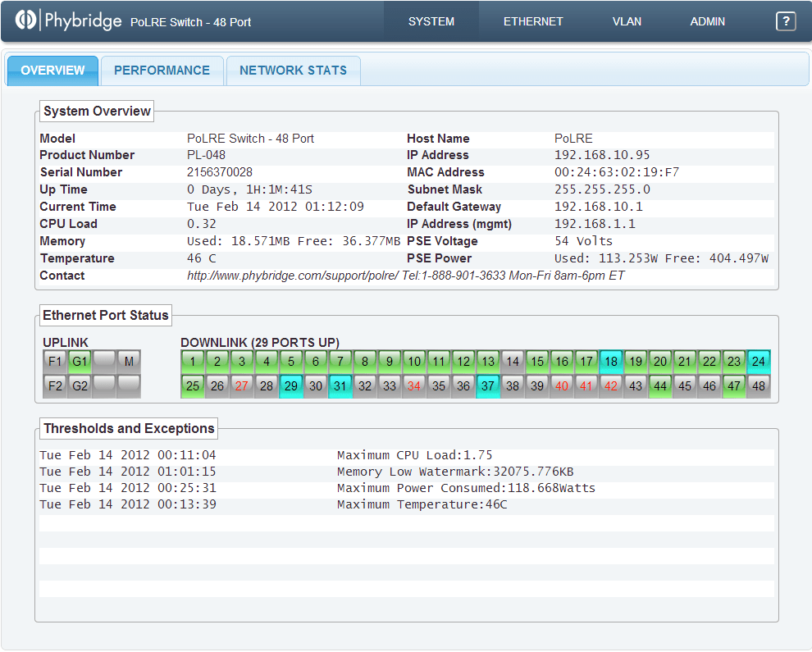812x652 pixels.
Task: Select green downlink port 47
Action: [734, 386]
